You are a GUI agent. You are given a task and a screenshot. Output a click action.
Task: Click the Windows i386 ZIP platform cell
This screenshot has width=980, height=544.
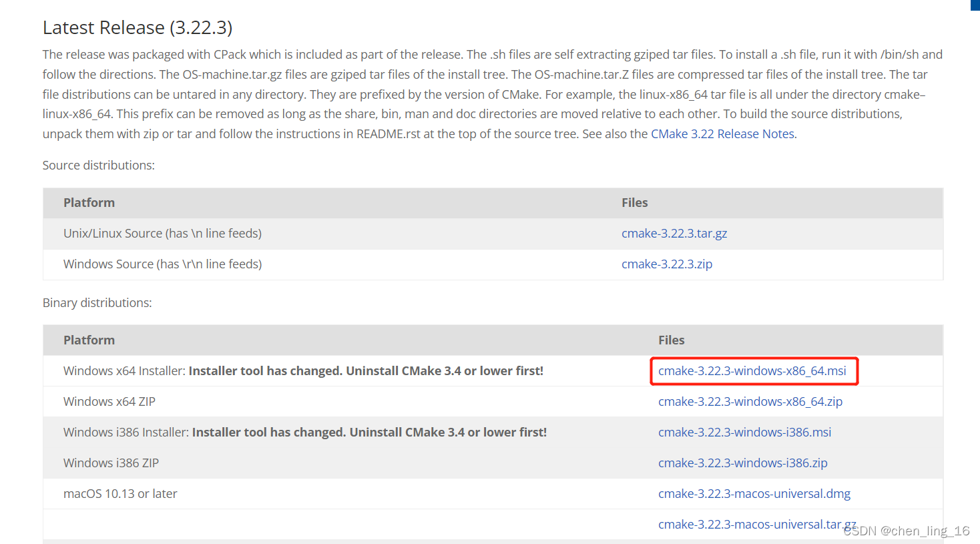tap(111, 463)
